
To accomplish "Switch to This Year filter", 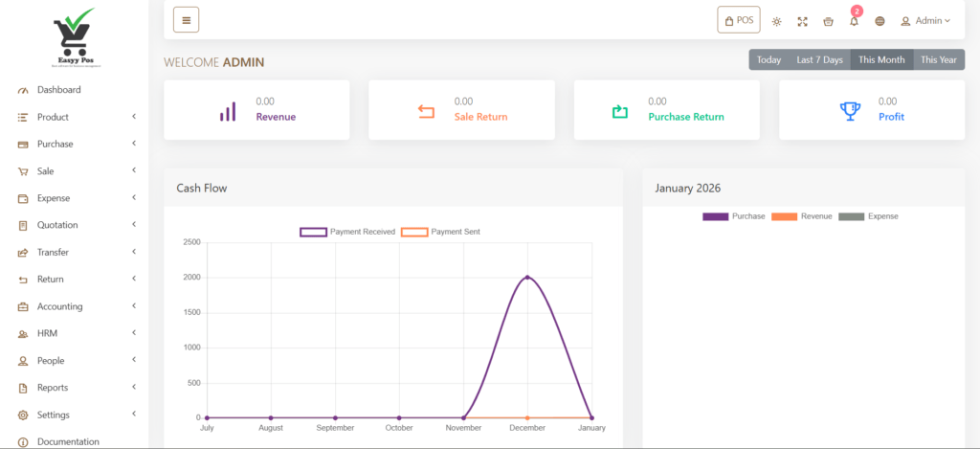I will pos(938,59).
